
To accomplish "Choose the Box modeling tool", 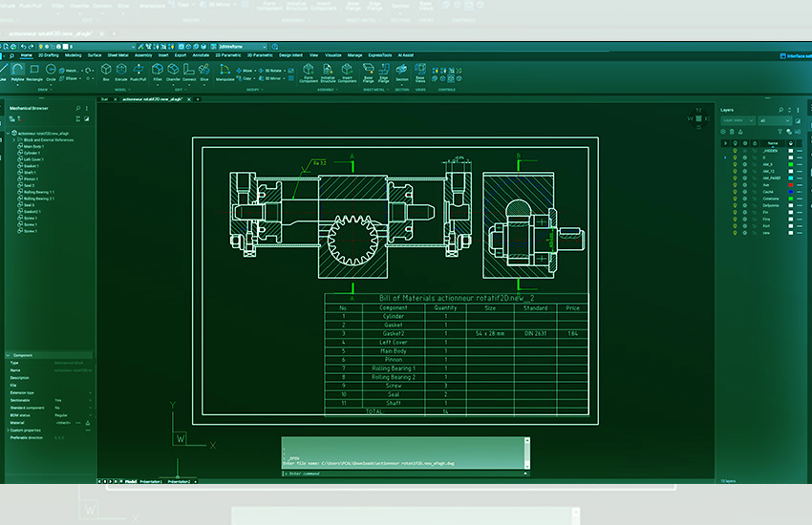I will [x=106, y=73].
